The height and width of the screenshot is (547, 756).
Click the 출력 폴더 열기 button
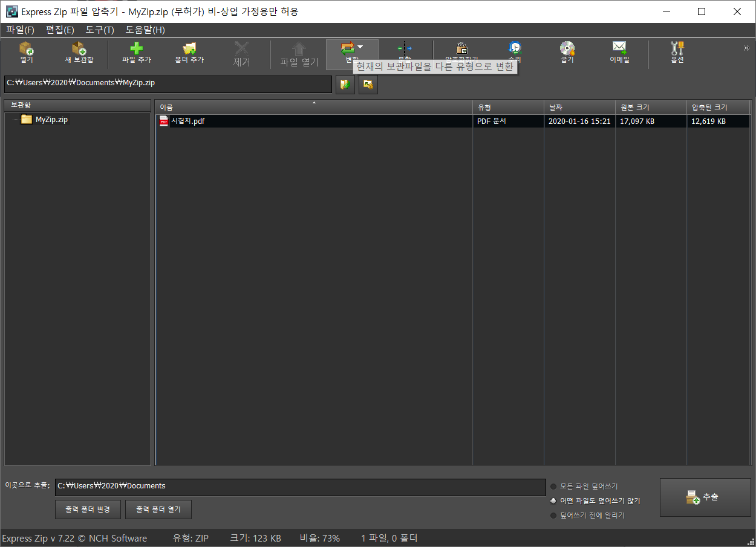coord(158,510)
